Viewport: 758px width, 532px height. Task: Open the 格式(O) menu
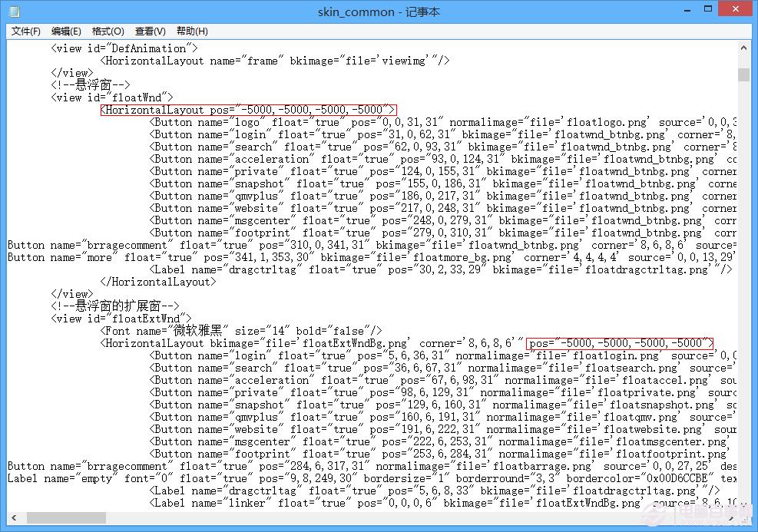pyautogui.click(x=108, y=31)
